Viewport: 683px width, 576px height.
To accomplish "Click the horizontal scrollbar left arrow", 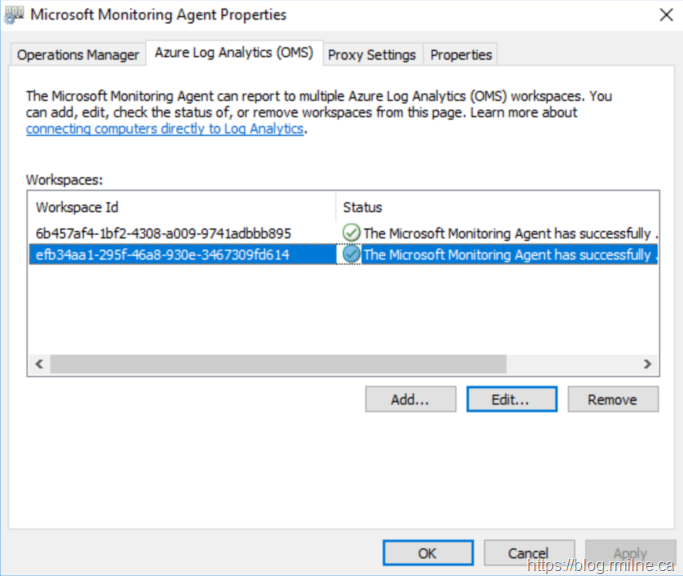I will pyautogui.click(x=39, y=365).
